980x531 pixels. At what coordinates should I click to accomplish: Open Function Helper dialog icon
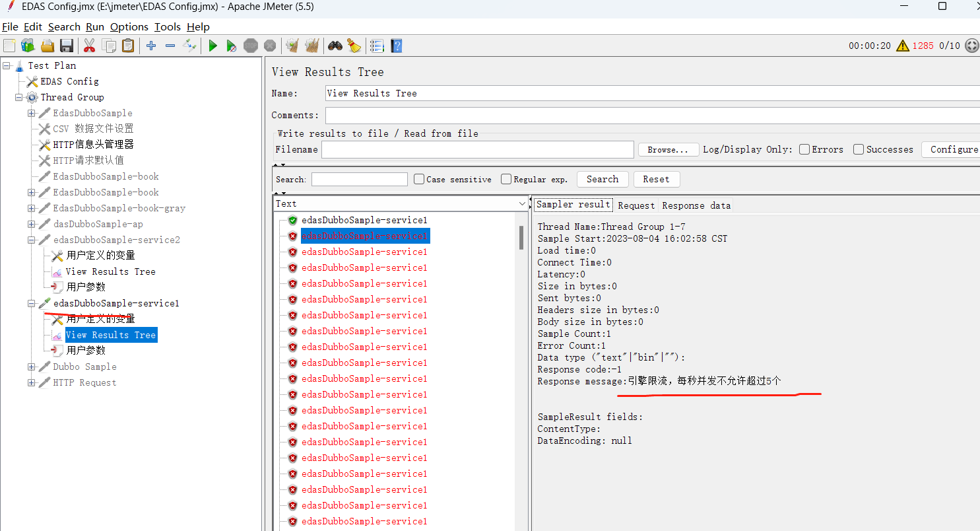(377, 46)
